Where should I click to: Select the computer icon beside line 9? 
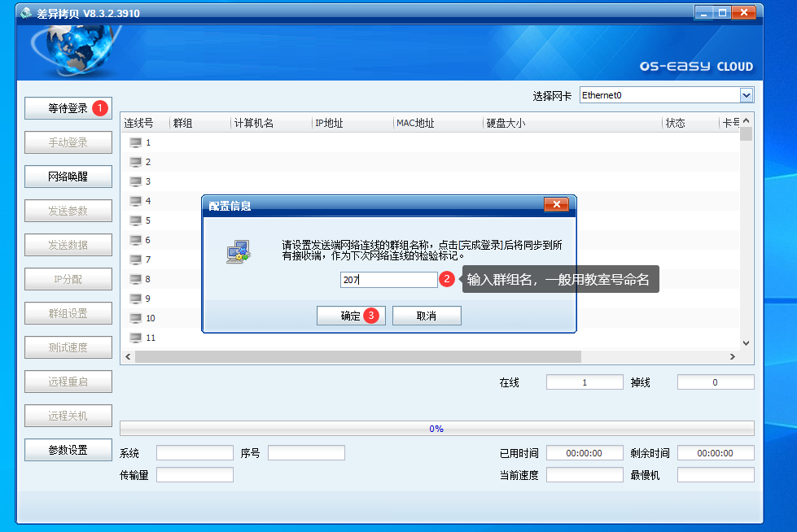(x=135, y=299)
